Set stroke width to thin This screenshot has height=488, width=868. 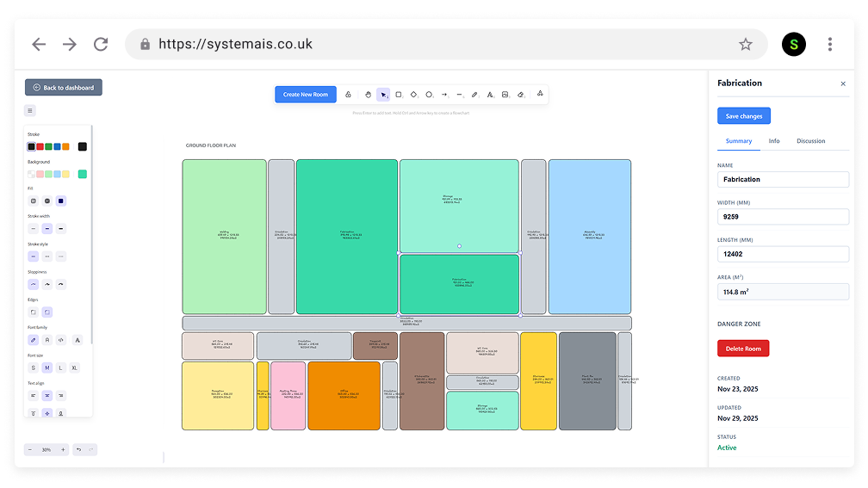coord(34,229)
